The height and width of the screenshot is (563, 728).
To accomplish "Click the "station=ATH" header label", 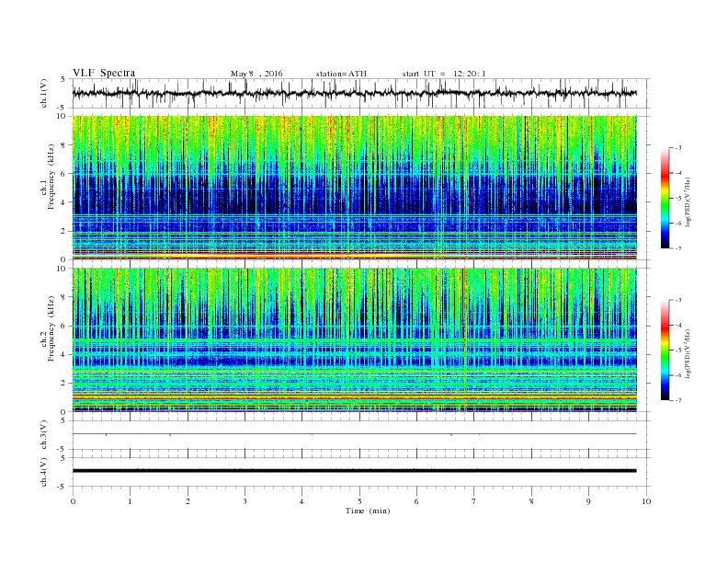I will coord(341,74).
